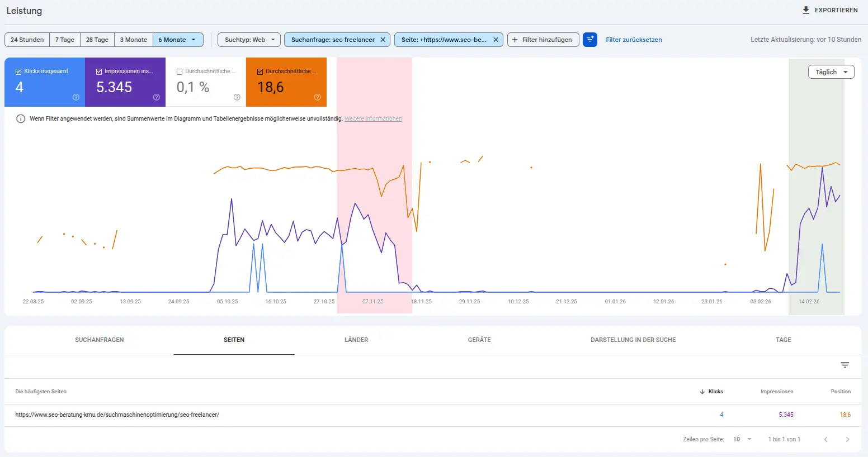
Task: Open help icon on Klicks insgesamt card
Action: pyautogui.click(x=76, y=97)
